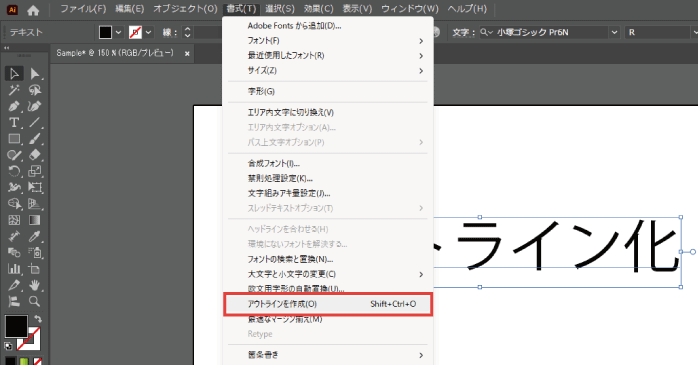Expand the サイズ(Z) submenu arrow
This screenshot has width=698, height=365.
(x=421, y=71)
